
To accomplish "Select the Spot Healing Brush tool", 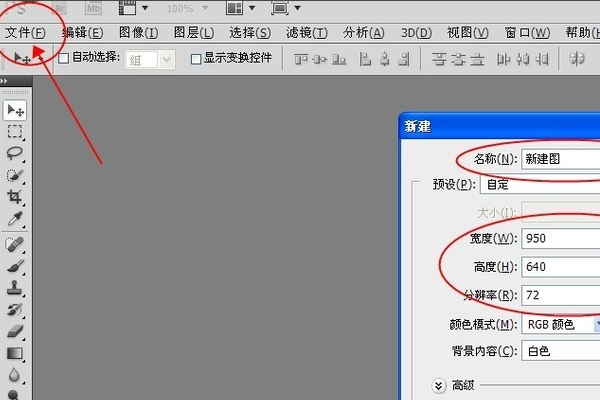I will coord(15,244).
